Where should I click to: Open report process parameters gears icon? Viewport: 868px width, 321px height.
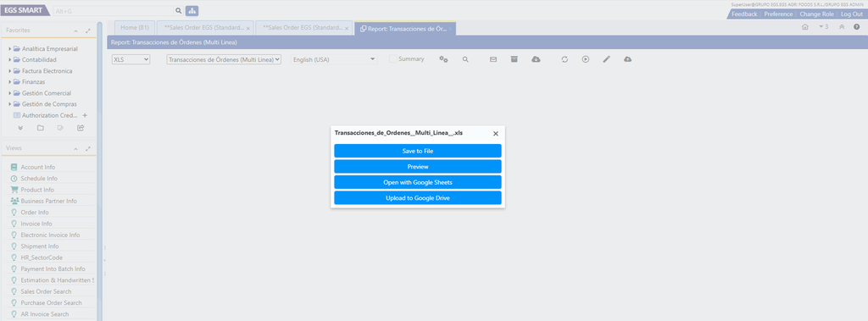[x=443, y=59]
